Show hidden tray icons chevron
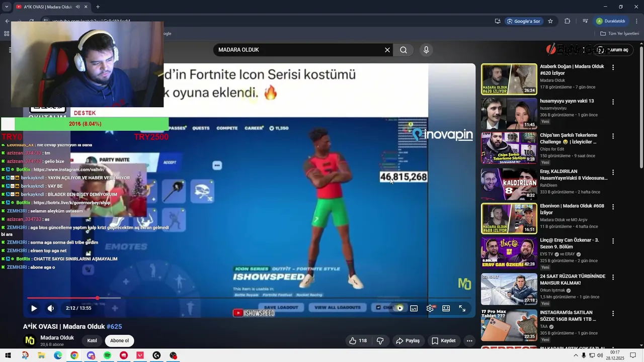The height and width of the screenshot is (362, 644). pyautogui.click(x=576, y=355)
